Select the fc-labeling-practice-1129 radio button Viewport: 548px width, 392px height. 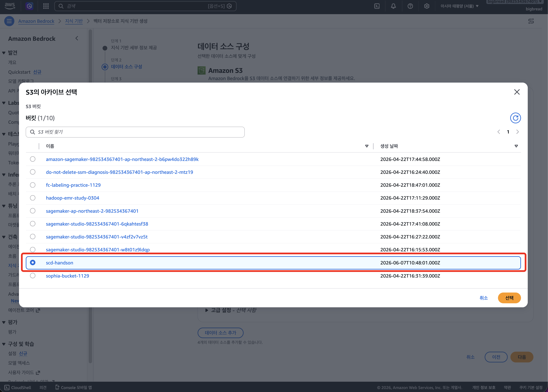[x=33, y=185]
